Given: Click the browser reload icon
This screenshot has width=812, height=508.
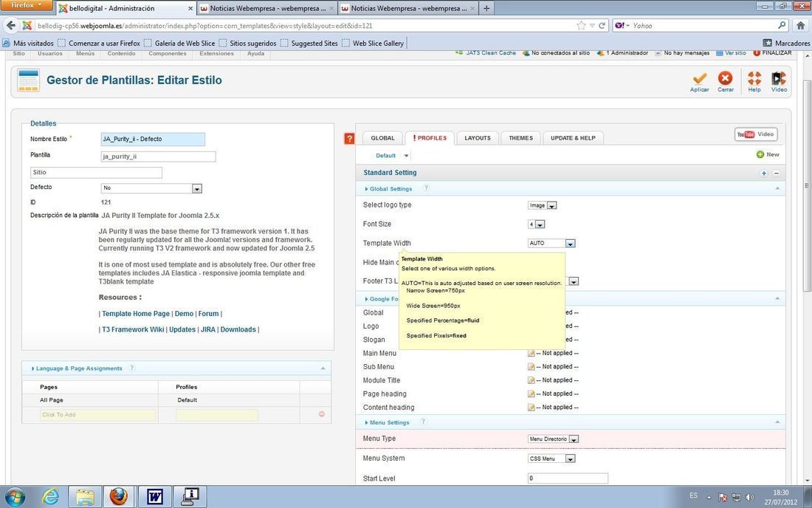Looking at the screenshot, I should [602, 25].
